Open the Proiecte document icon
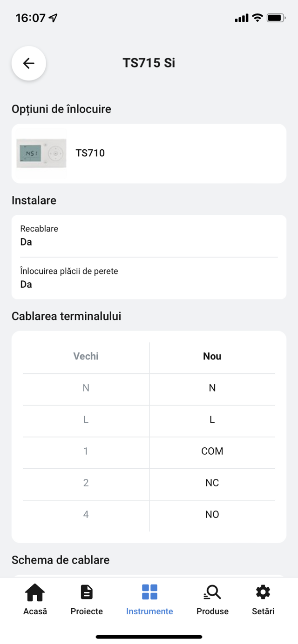This screenshot has width=298, height=644. (x=87, y=592)
